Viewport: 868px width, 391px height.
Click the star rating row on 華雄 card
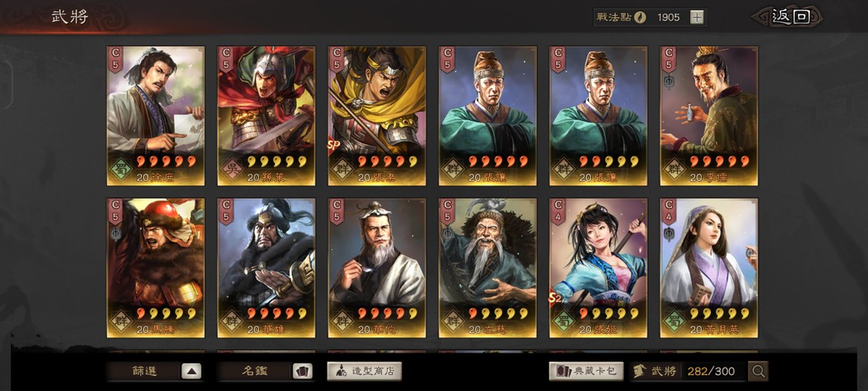coord(275,313)
